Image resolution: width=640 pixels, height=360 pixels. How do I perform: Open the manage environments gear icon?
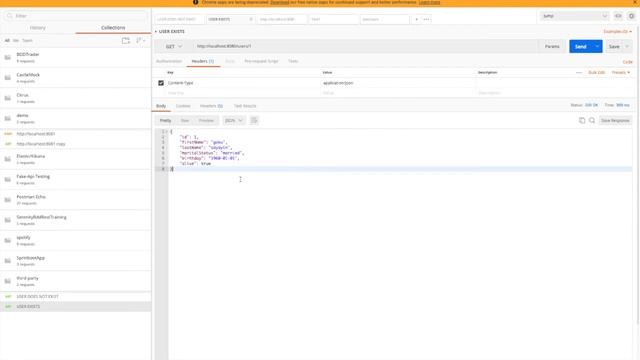pyautogui.click(x=631, y=16)
